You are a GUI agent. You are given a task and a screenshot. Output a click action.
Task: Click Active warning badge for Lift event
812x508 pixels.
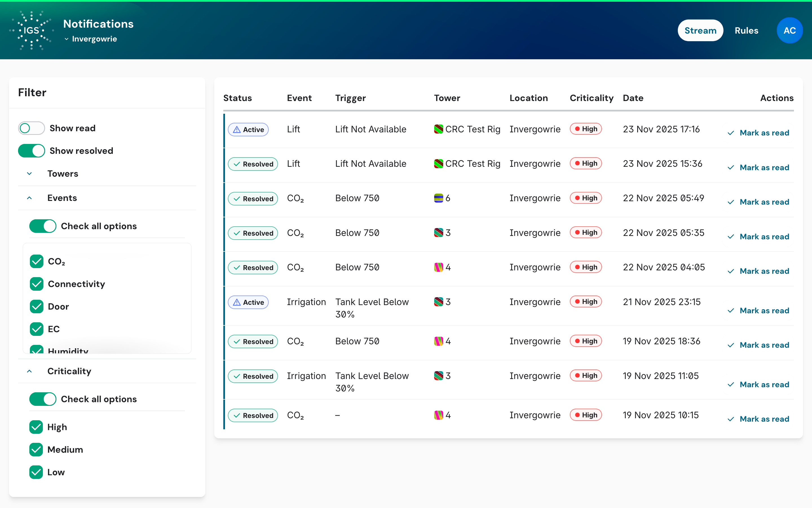[x=248, y=130]
